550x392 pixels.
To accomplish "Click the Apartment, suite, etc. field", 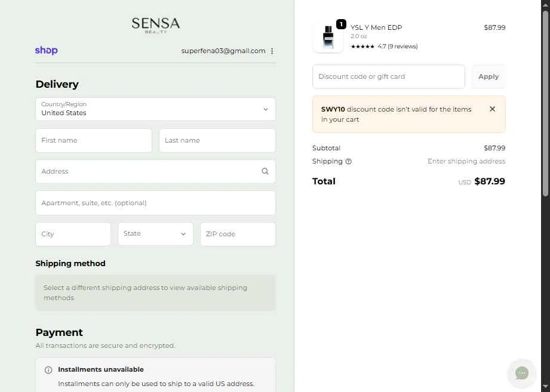I will point(155,203).
